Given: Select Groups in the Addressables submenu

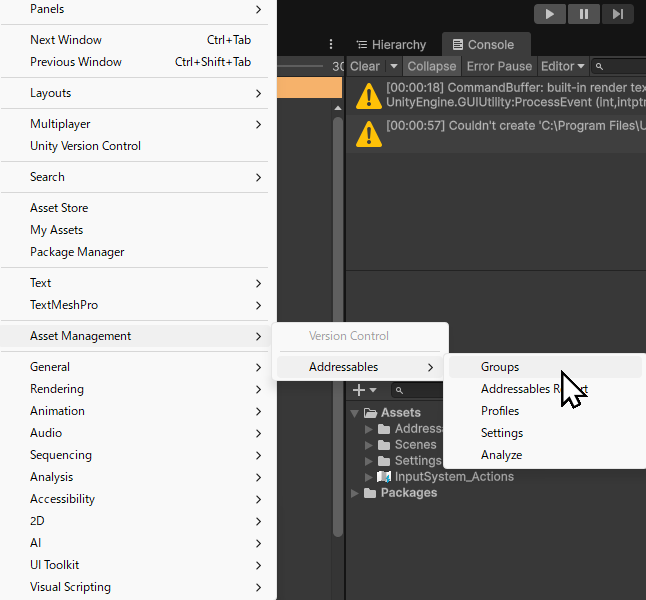Looking at the screenshot, I should pyautogui.click(x=500, y=367).
